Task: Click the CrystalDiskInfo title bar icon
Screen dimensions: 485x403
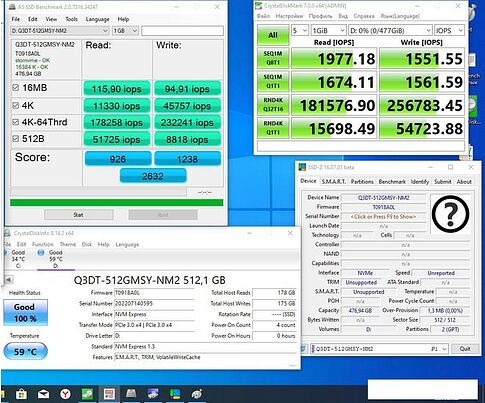Action: [7, 233]
